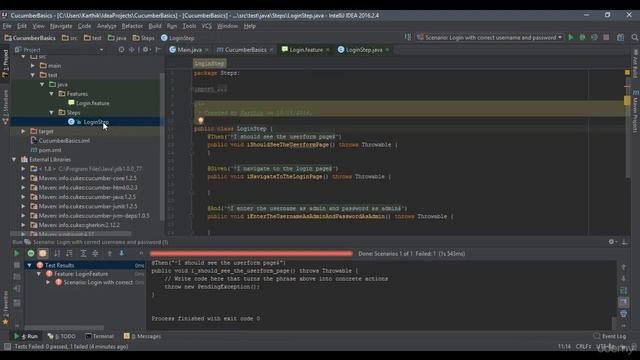The width and height of the screenshot is (640, 360).
Task: Click the red test progress bar
Action: click(x=251, y=253)
